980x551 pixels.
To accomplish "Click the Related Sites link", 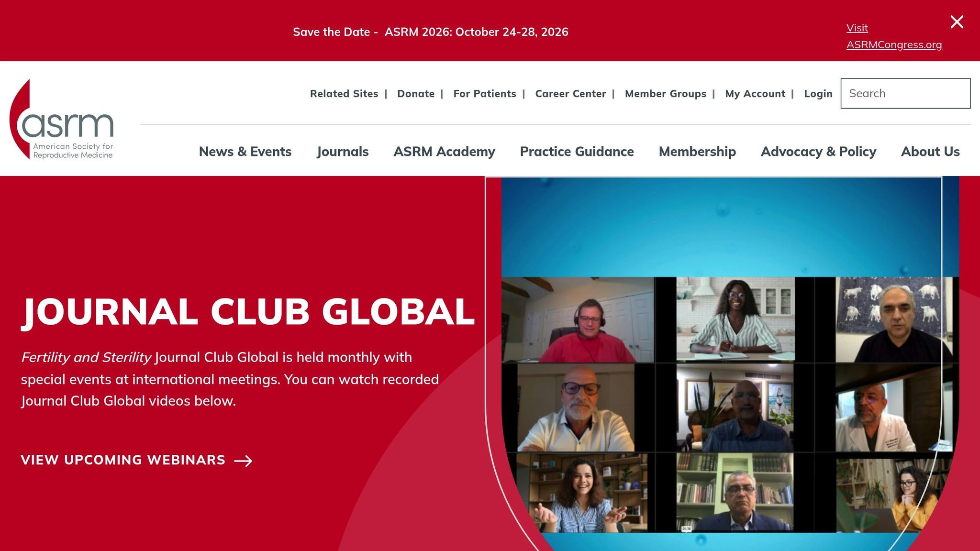I will point(344,94).
